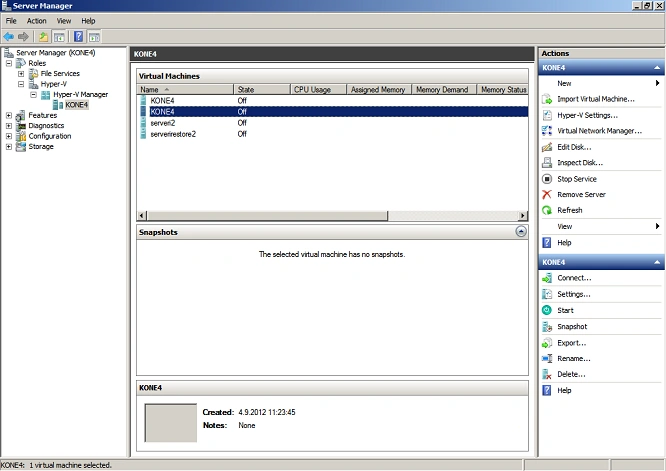Collapse the top KONE4 actions section
This screenshot has height=471, width=666.
[x=657, y=68]
